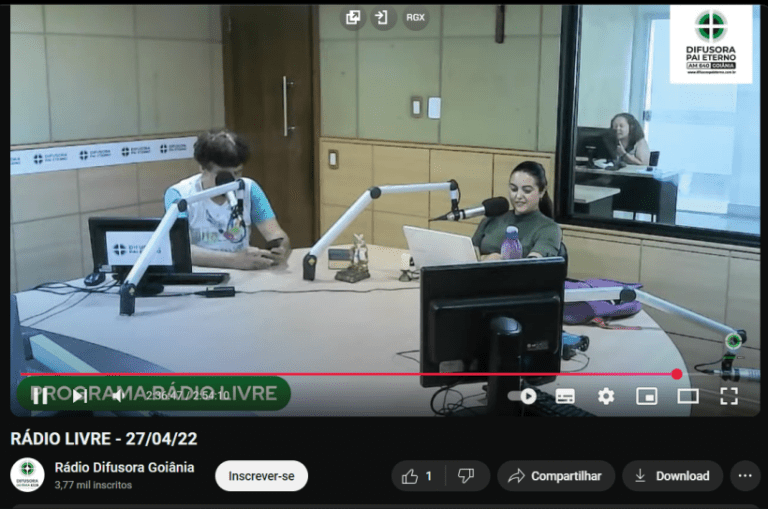Viewport: 768px width, 509px height.
Task: Click the RGX overlay button
Action: 415,18
